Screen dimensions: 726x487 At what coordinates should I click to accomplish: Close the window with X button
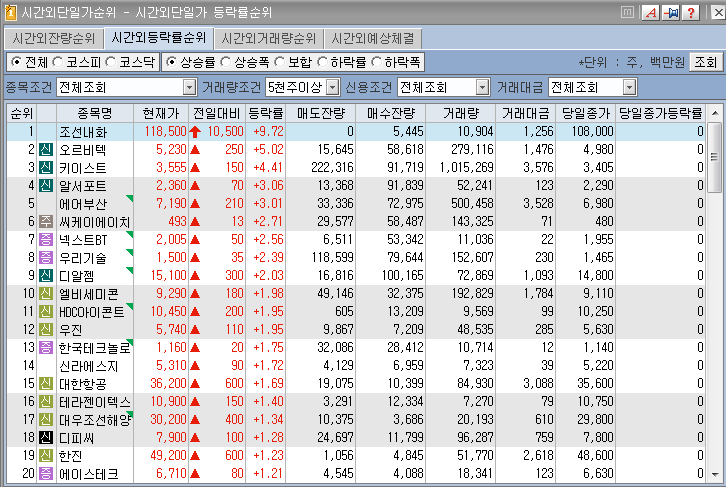click(x=718, y=12)
